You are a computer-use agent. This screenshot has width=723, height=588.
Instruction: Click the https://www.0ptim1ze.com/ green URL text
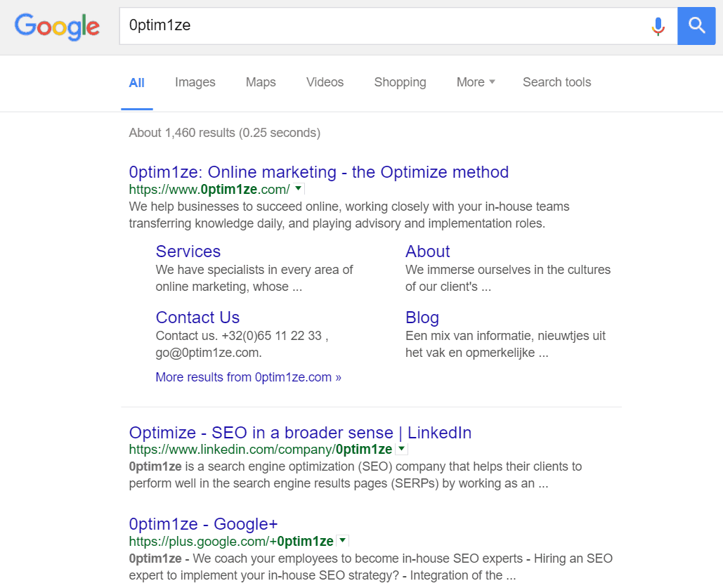pyautogui.click(x=209, y=189)
